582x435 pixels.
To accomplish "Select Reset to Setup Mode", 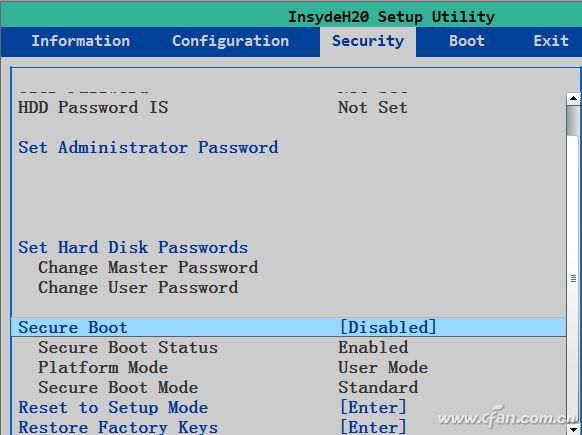I will coord(113,408).
